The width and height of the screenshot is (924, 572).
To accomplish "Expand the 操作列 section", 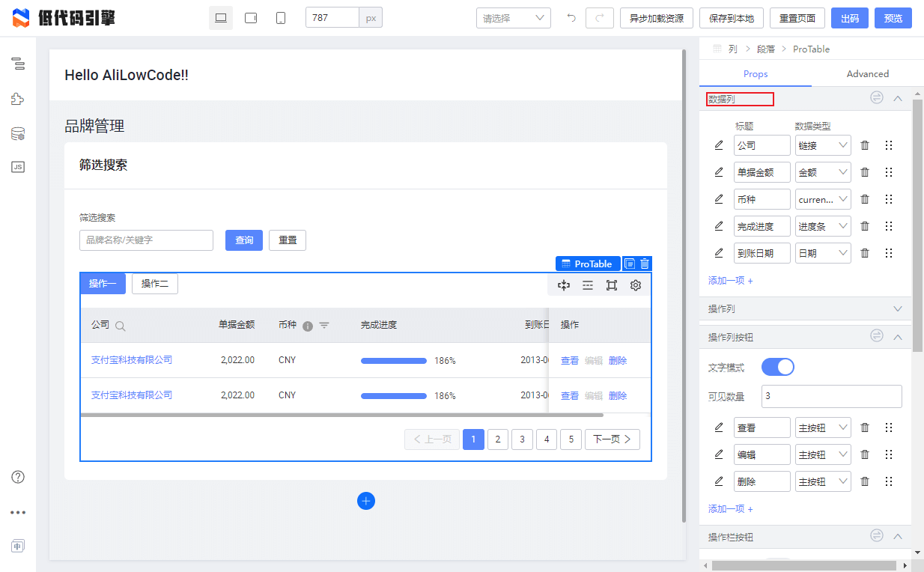I will 898,308.
